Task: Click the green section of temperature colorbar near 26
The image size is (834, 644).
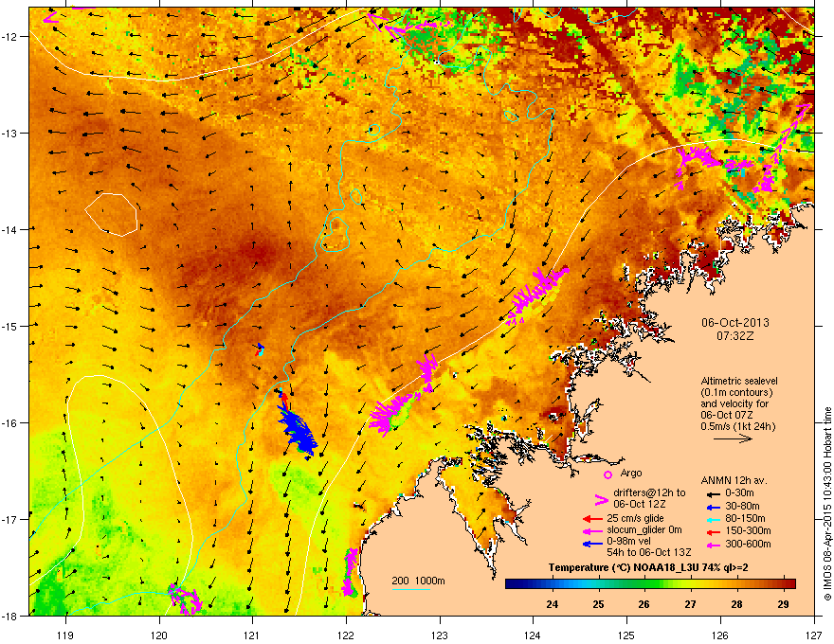Action: [x=645, y=583]
